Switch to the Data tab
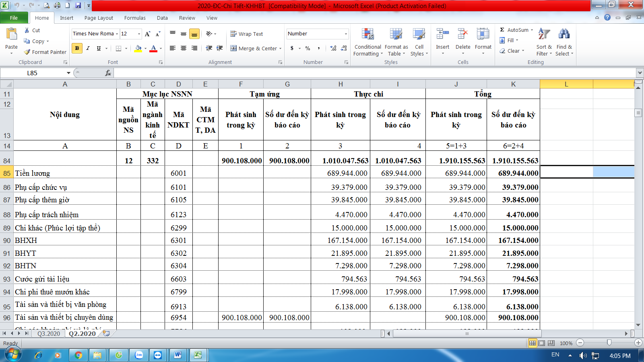The image size is (644, 362). (162, 18)
